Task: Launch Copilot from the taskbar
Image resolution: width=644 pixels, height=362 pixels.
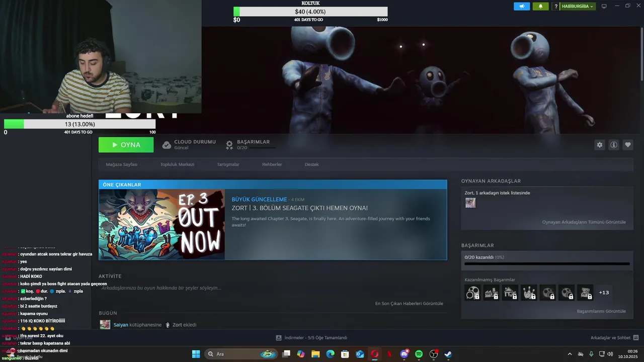Action: (301, 354)
